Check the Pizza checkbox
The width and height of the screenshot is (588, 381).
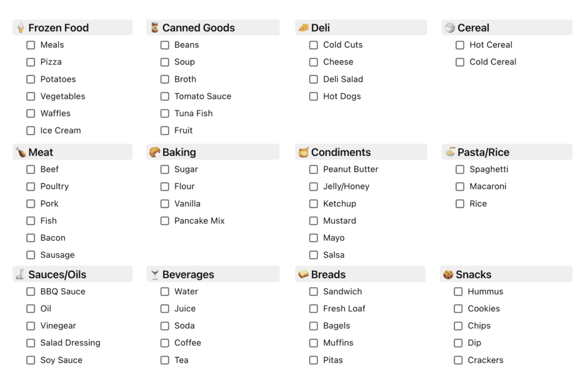(31, 62)
